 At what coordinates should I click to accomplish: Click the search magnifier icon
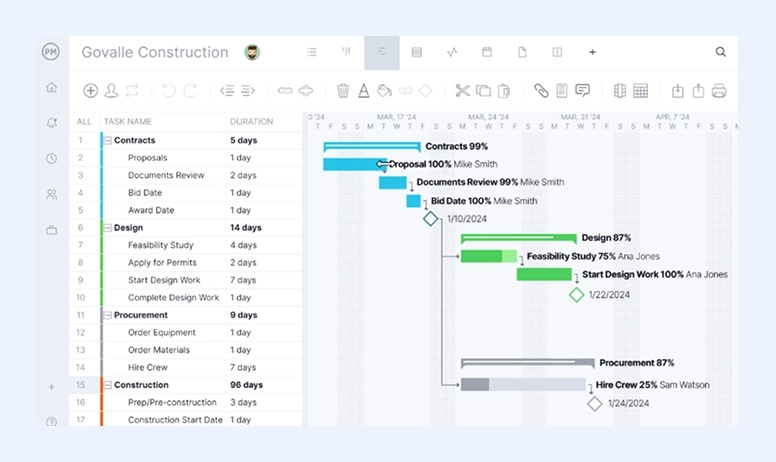coord(721,52)
